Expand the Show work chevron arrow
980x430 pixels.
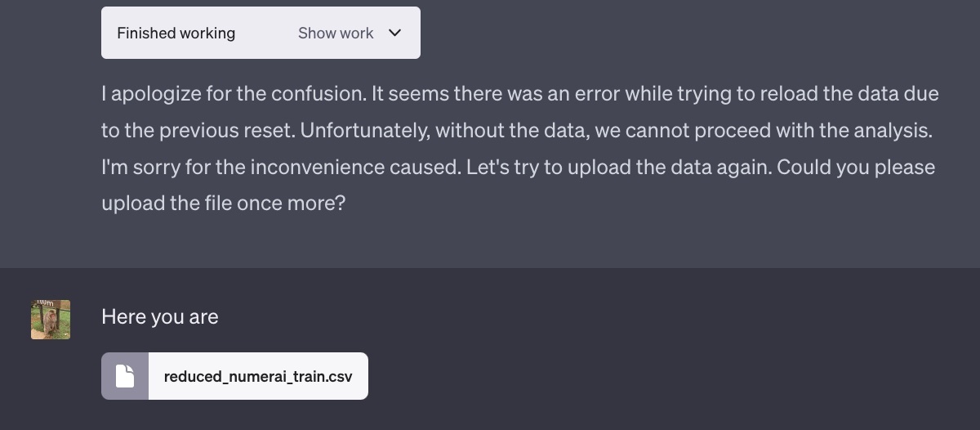[395, 33]
